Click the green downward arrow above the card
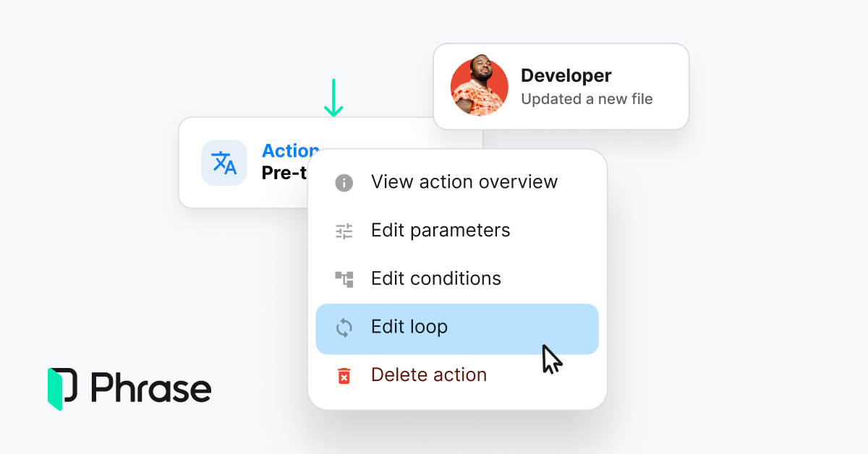 coord(333,98)
